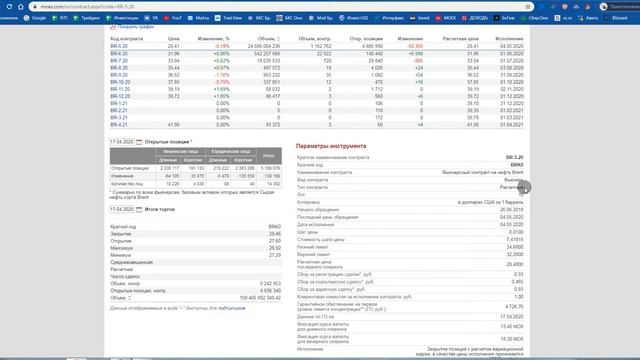Select BR-5.20 short contract name value
This screenshot has width=640, height=360.
(514, 157)
